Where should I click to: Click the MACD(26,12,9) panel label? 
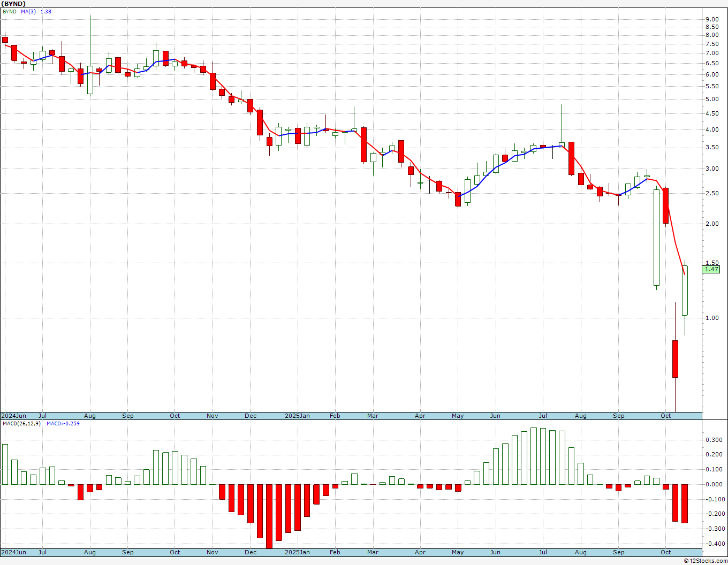click(22, 424)
